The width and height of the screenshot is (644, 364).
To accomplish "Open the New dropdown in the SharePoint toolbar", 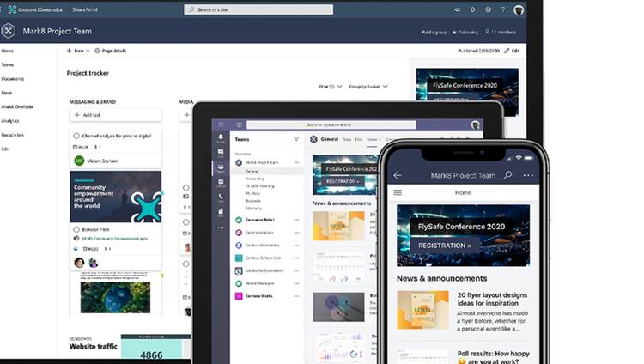I will point(78,51).
